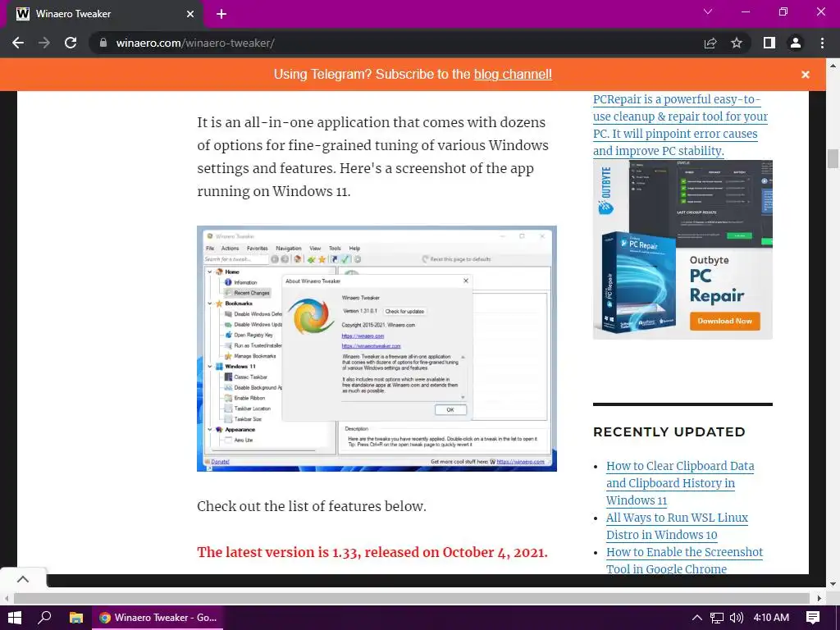The image size is (840, 630).
Task: Click the horizontal scrollbar at page bottom
Action: click(412, 598)
